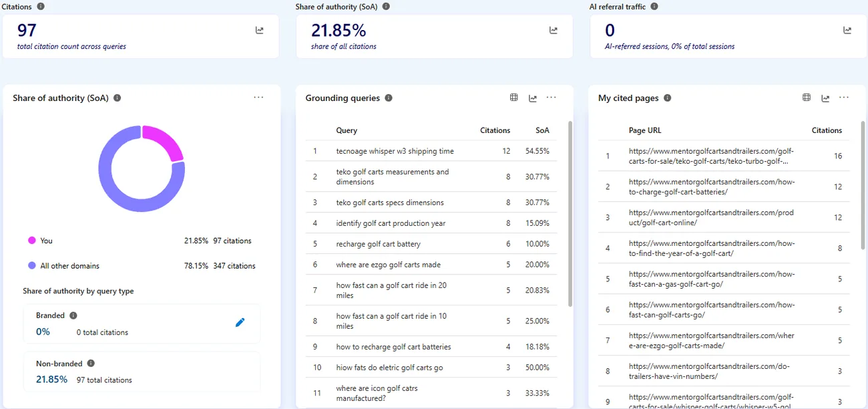The height and width of the screenshot is (409, 868).
Task: Switch Grounding queries to table view icon
Action: 513,98
